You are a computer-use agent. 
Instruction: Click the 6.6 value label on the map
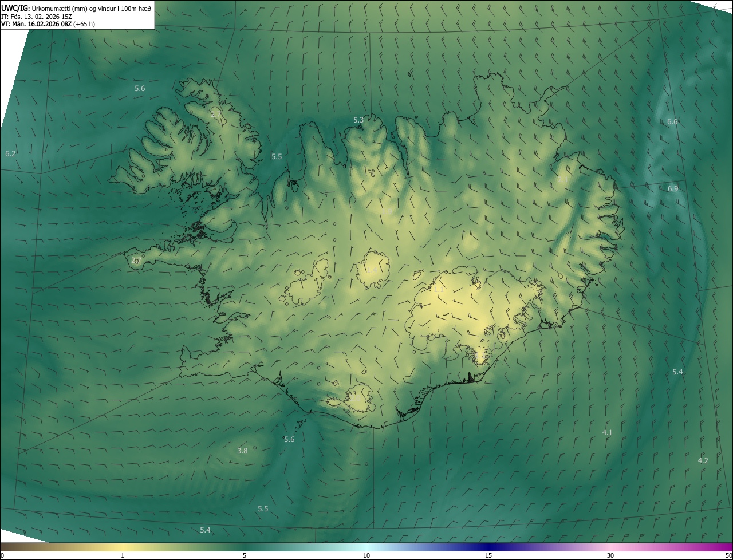coord(672,121)
